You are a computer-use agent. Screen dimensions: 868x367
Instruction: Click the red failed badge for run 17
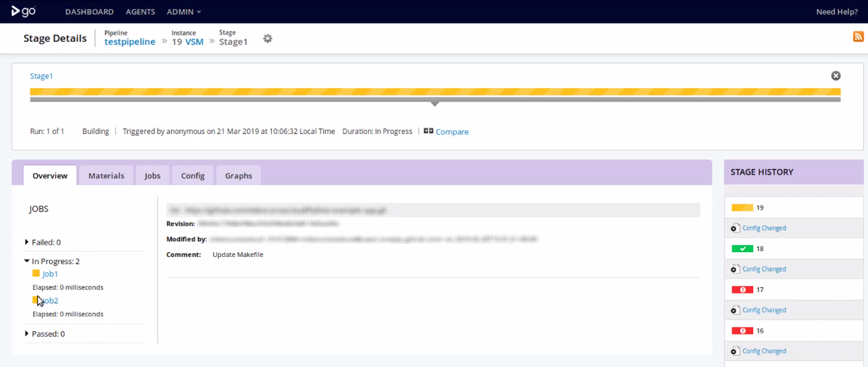[x=742, y=290]
